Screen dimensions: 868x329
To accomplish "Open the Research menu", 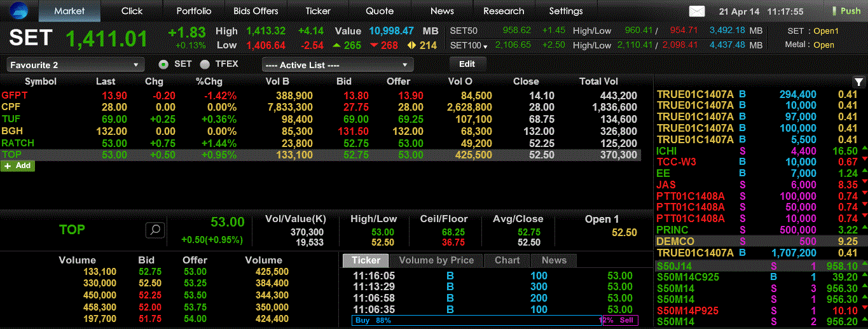I will pyautogui.click(x=504, y=11).
